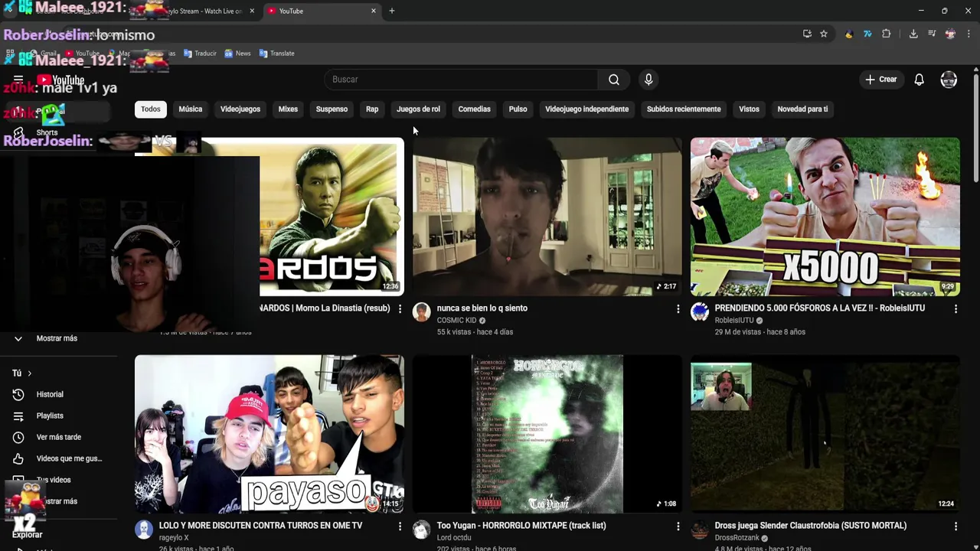Viewport: 980px width, 551px height.
Task: Open Lord octdu channel avatar
Action: pos(422,529)
